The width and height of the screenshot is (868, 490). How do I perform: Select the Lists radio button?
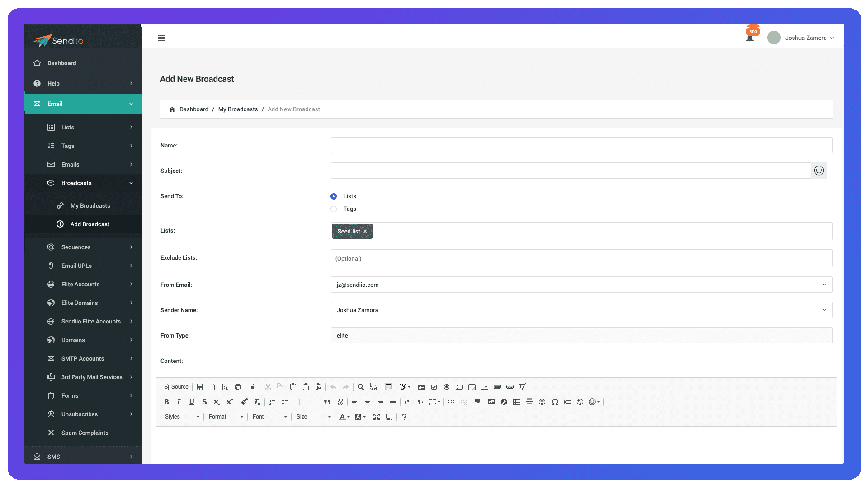334,196
